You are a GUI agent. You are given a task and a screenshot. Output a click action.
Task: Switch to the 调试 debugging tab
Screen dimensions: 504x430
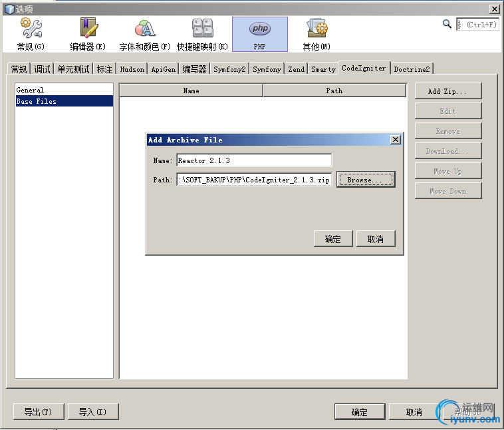[x=42, y=69]
